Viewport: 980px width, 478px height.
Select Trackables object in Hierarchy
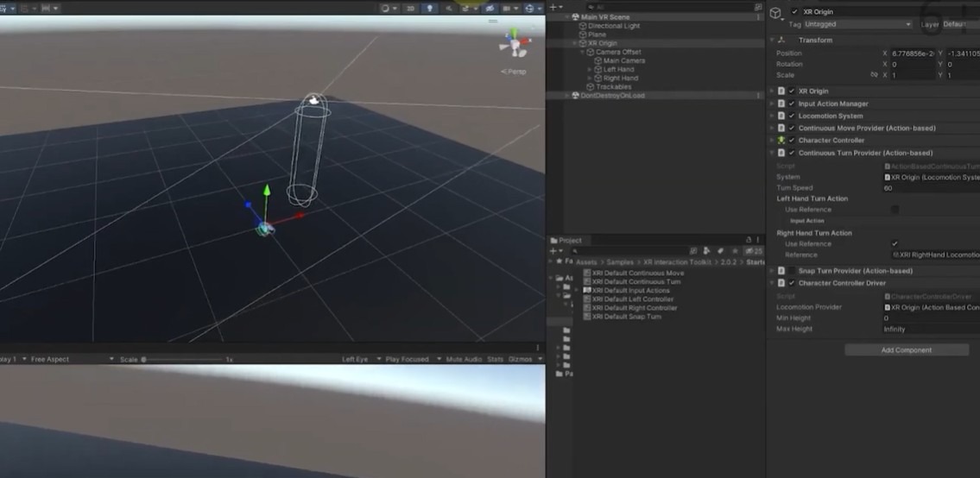613,87
